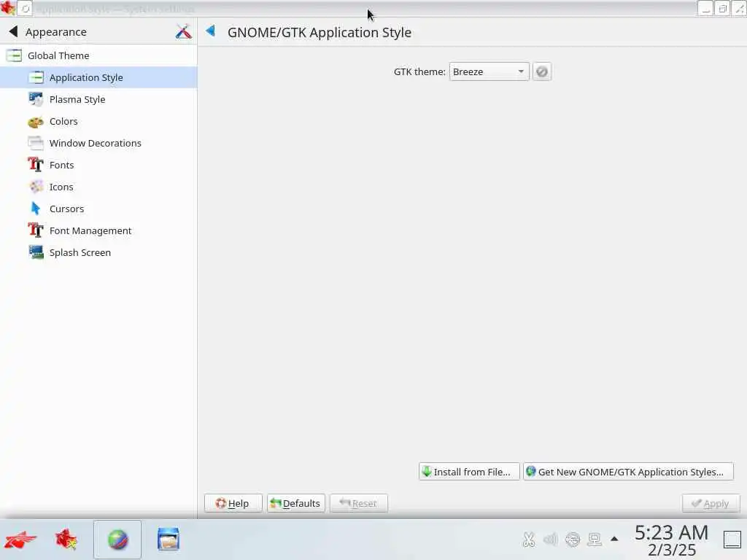Screen dimensions: 747x560
Task: Click Install from File button
Action: click(x=469, y=472)
